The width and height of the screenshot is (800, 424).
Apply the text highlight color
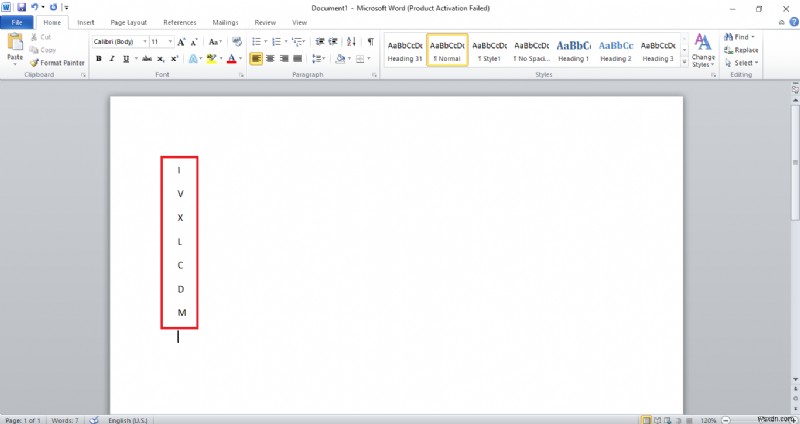[212, 59]
